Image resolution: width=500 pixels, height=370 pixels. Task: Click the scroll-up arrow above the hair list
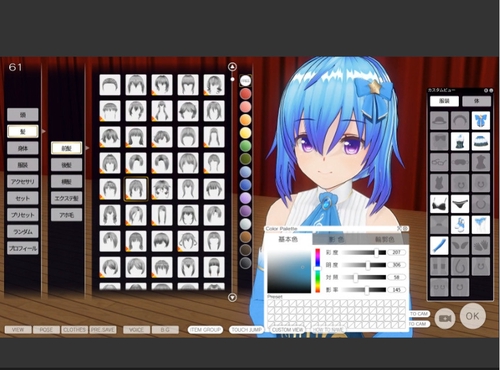coord(232,67)
